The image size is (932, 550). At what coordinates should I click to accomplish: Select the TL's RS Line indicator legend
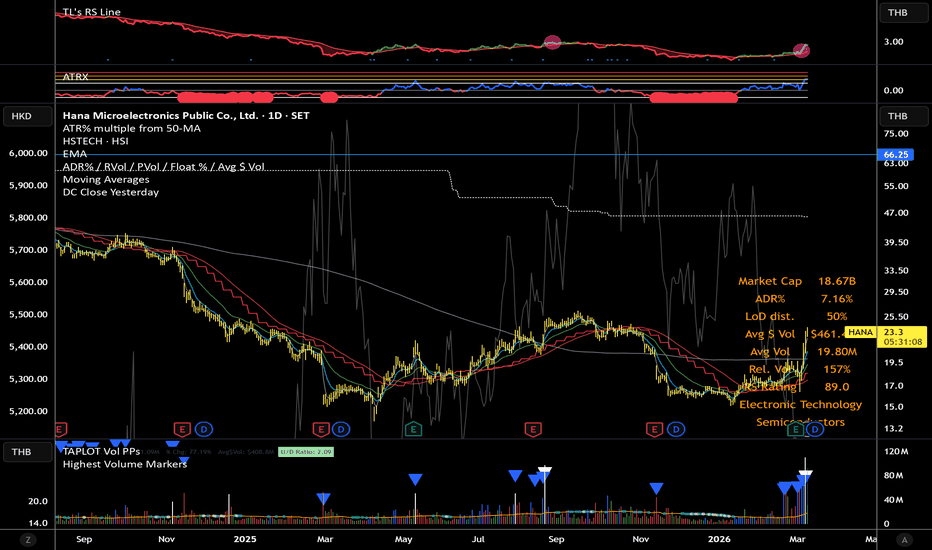click(92, 12)
